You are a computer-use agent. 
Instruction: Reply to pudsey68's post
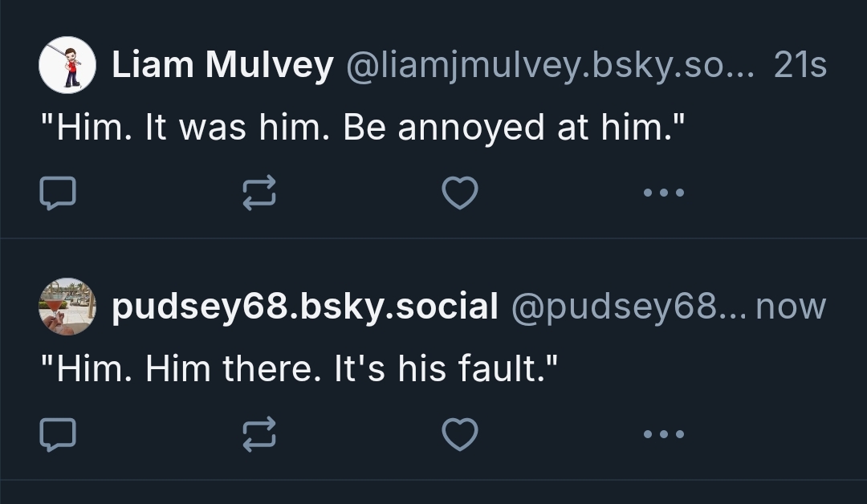(x=58, y=434)
